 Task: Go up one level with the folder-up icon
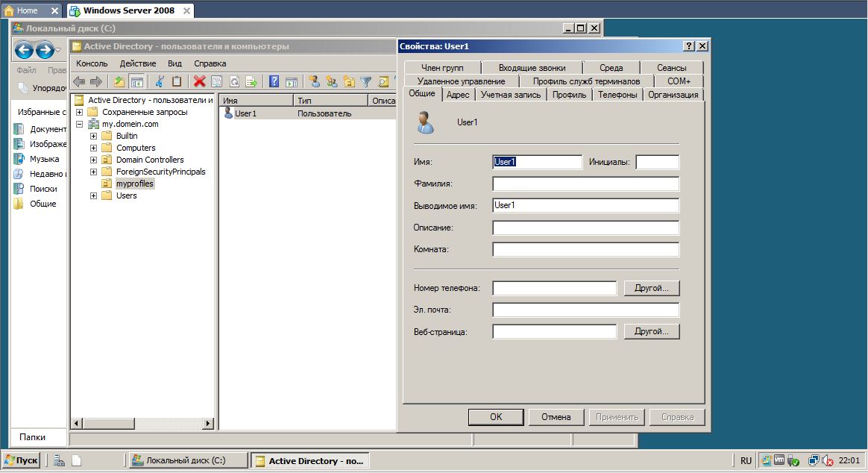click(x=119, y=82)
